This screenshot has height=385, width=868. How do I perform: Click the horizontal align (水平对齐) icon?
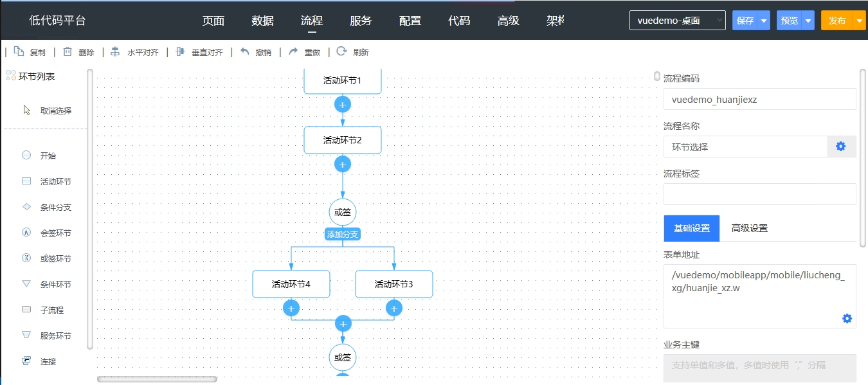tap(115, 52)
